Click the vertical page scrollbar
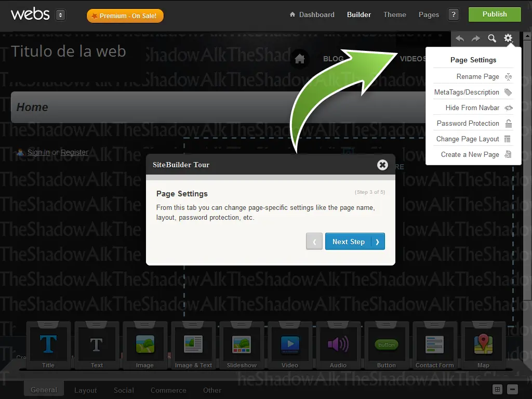This screenshot has width=532, height=399. point(527,170)
